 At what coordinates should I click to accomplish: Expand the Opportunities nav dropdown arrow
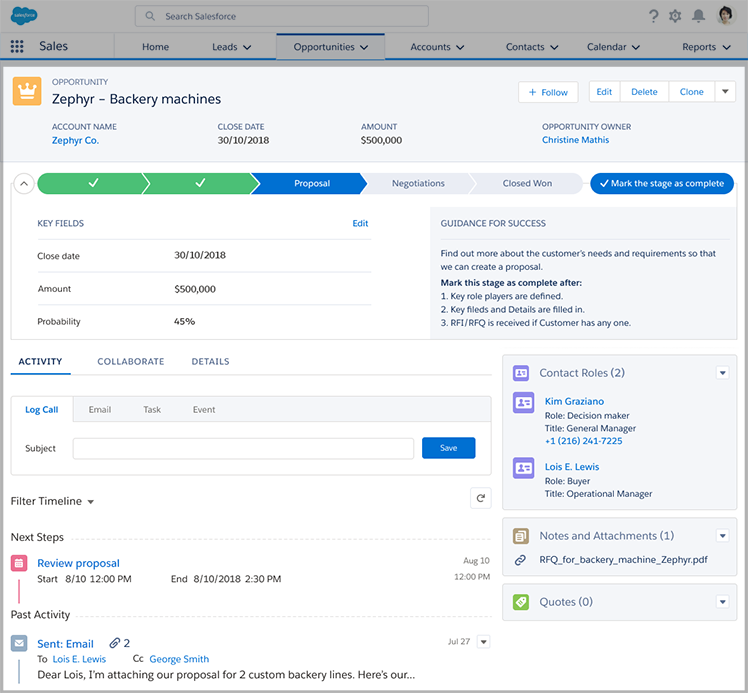click(364, 47)
